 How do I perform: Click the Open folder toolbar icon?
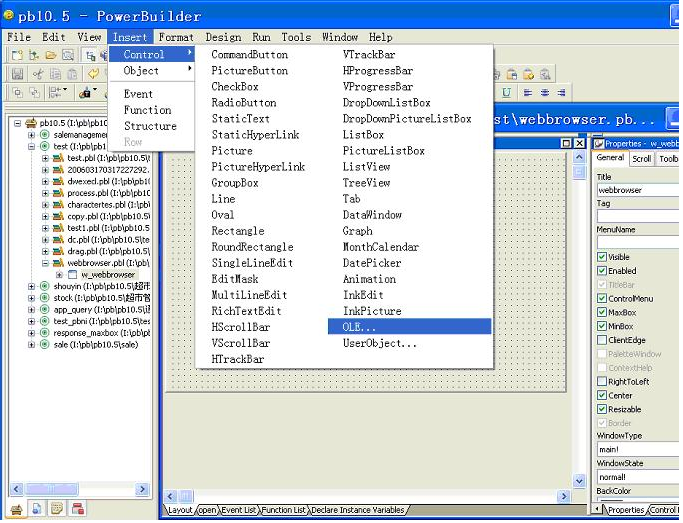pyautogui.click(x=51, y=55)
